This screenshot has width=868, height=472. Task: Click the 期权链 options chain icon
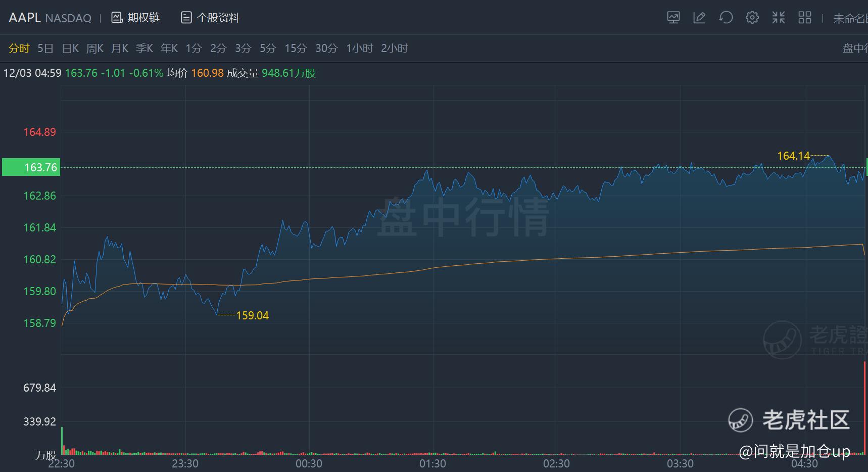pos(117,18)
